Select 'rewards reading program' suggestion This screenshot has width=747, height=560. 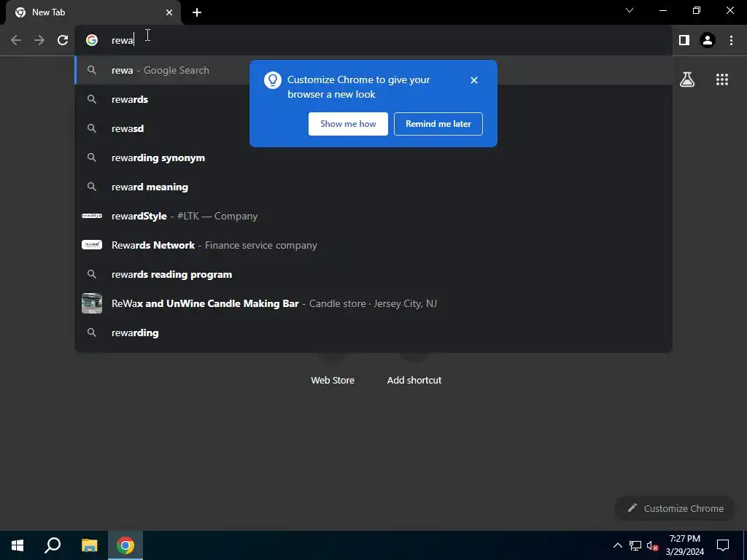pyautogui.click(x=373, y=274)
